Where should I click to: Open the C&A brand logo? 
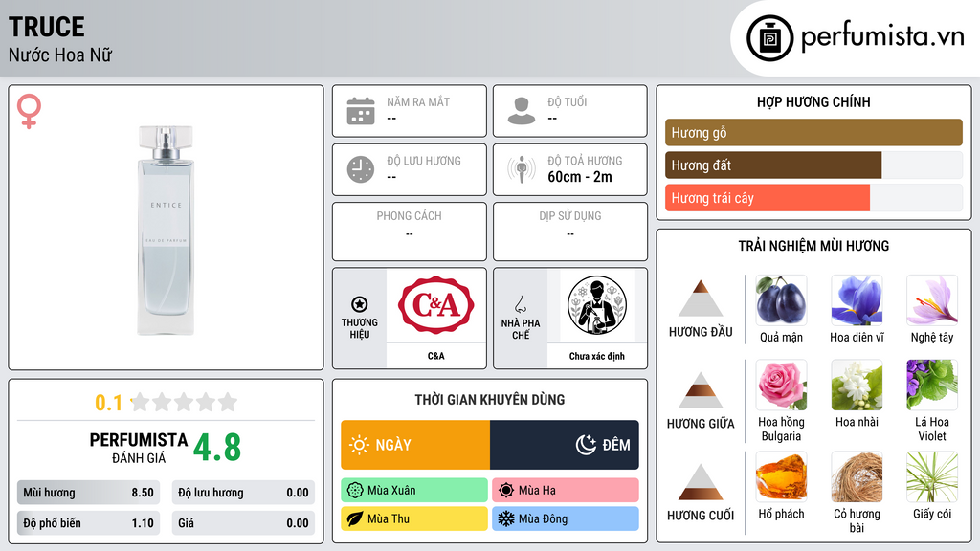click(435, 305)
